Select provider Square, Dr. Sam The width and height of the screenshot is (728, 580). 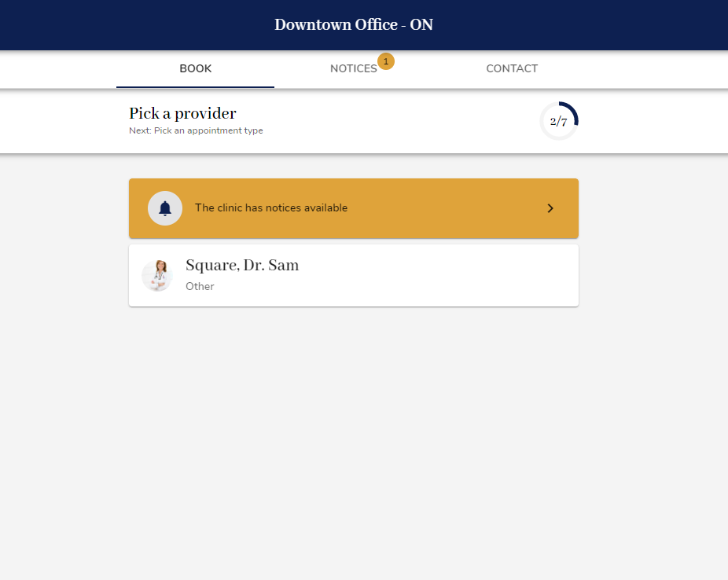(354, 275)
